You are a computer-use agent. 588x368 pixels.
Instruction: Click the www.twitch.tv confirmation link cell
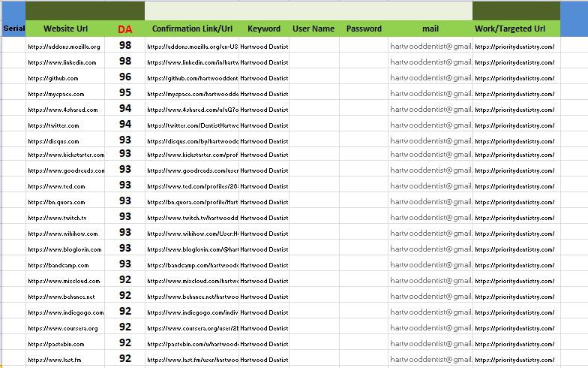192,218
